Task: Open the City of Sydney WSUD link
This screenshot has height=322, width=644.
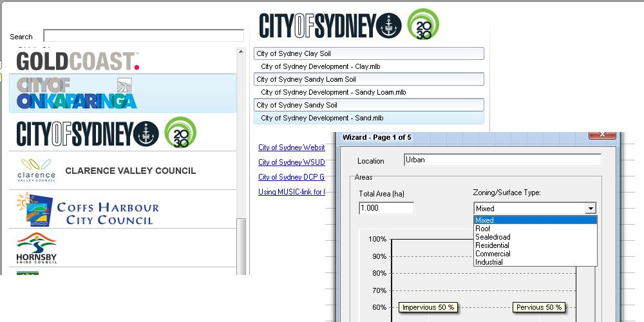Action: [291, 162]
